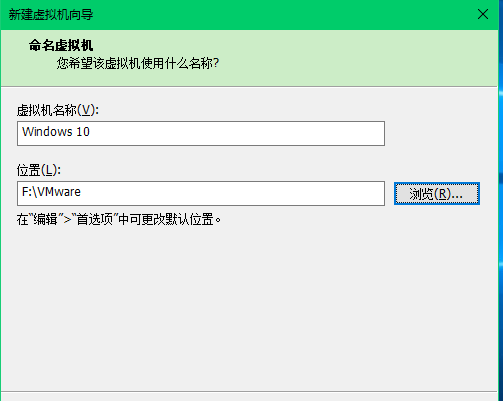Click the virtual machine name field "Windows 10"
This screenshot has height=401, width=503.
201,133
